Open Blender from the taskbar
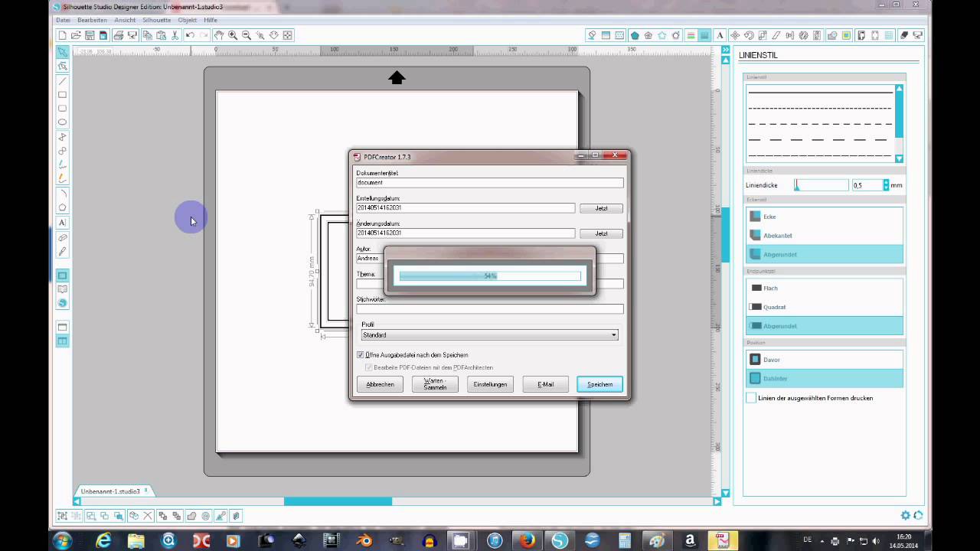Viewport: 980px width, 551px height. 364,540
